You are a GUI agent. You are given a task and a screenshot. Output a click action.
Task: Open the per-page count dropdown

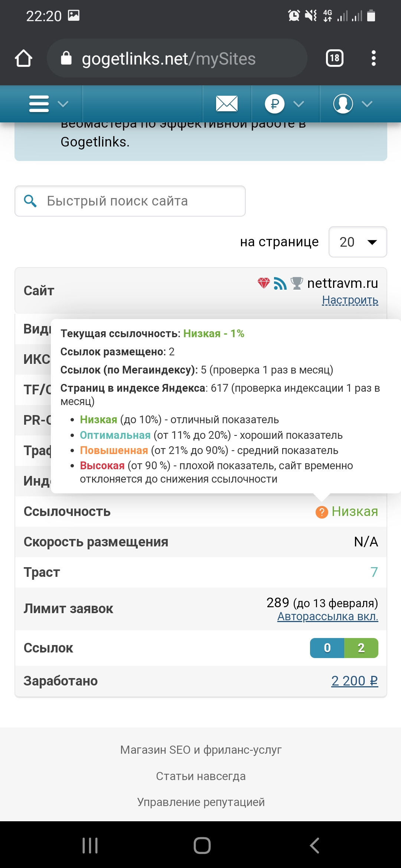[x=358, y=242]
